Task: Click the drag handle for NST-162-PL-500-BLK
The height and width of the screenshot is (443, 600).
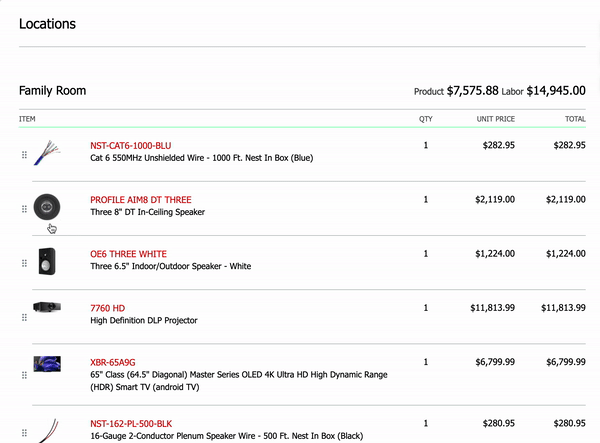Action: click(24, 433)
